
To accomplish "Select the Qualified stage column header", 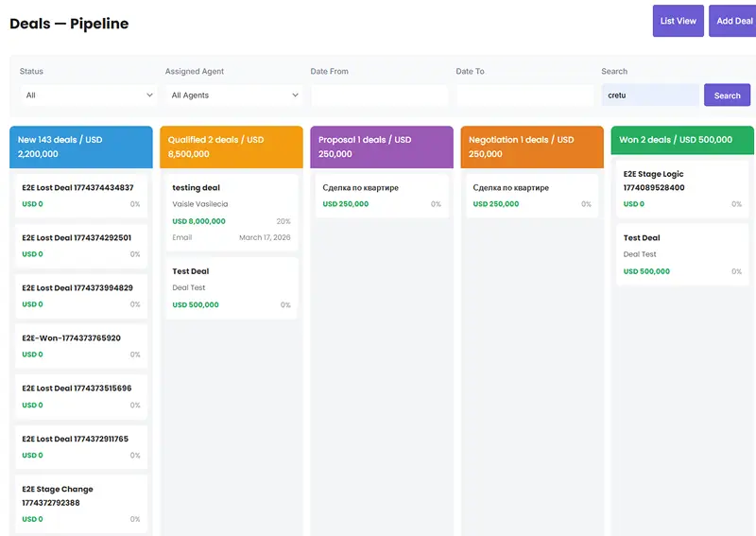I will tap(231, 147).
